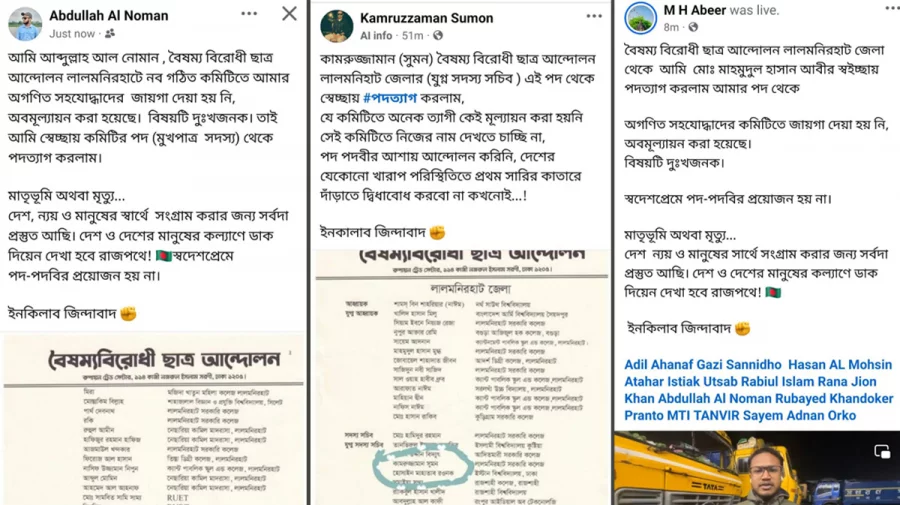Close Abdullah Al Noman's post
The height and width of the screenshot is (505, 900).
[x=289, y=14]
